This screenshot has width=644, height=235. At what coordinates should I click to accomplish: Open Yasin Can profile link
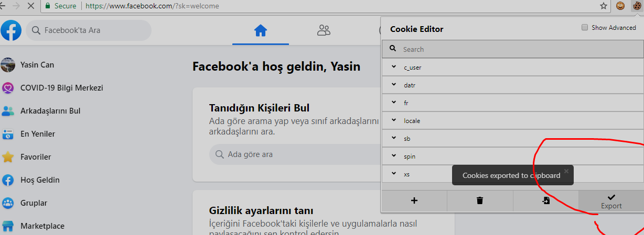click(37, 65)
